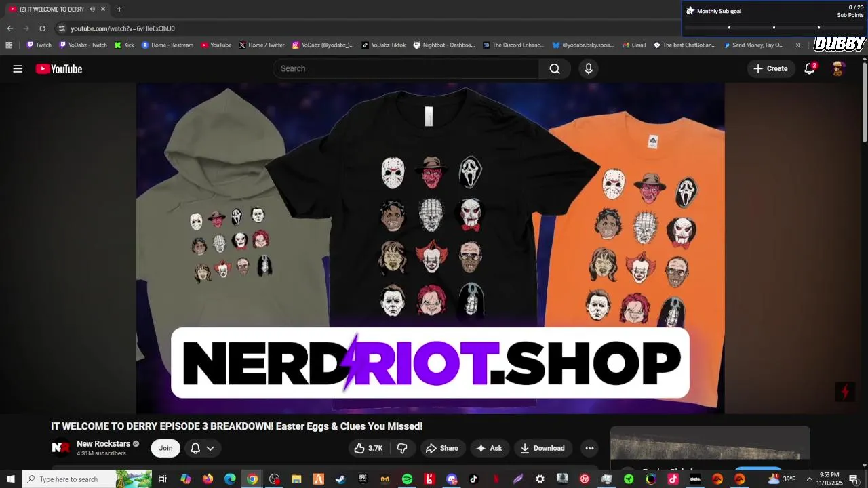Screen dimensions: 868x488
Task: Open the YouTube guide hamburger menu
Action: point(18,68)
